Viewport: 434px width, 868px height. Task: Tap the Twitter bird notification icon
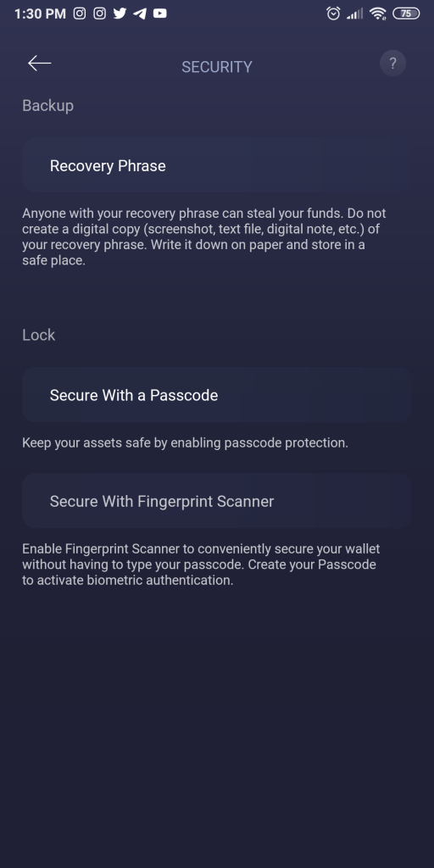pyautogui.click(x=120, y=14)
